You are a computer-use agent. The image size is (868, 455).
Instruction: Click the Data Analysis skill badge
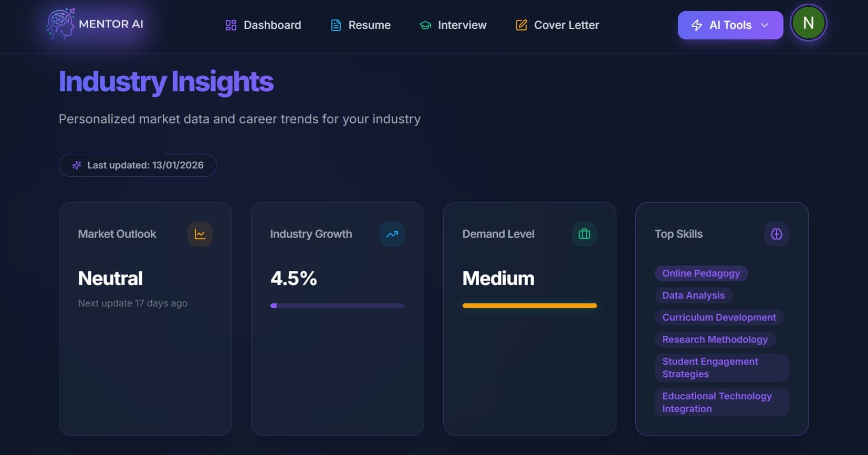click(693, 295)
